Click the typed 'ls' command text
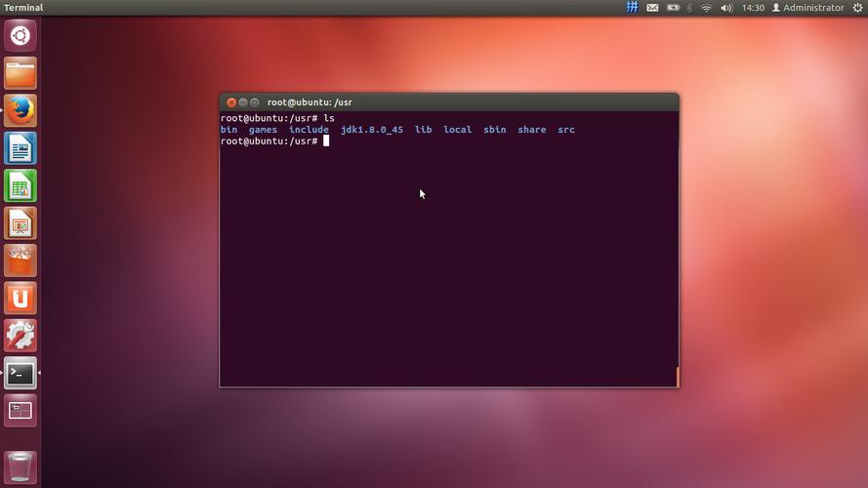The image size is (868, 488). click(329, 118)
